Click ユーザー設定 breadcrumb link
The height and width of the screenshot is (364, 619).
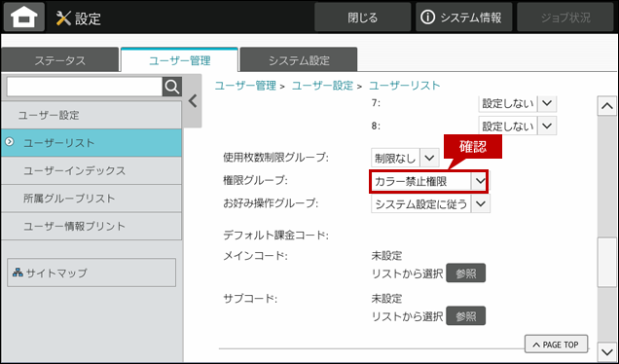tap(322, 86)
